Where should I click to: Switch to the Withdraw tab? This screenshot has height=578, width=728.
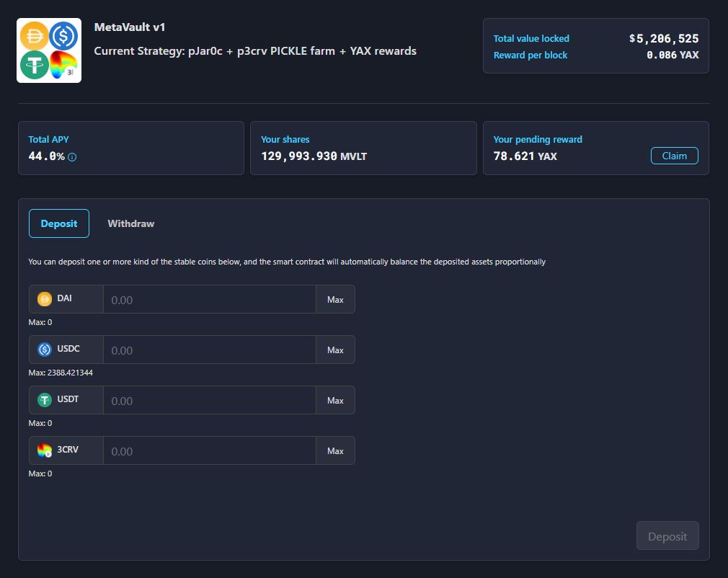point(131,223)
